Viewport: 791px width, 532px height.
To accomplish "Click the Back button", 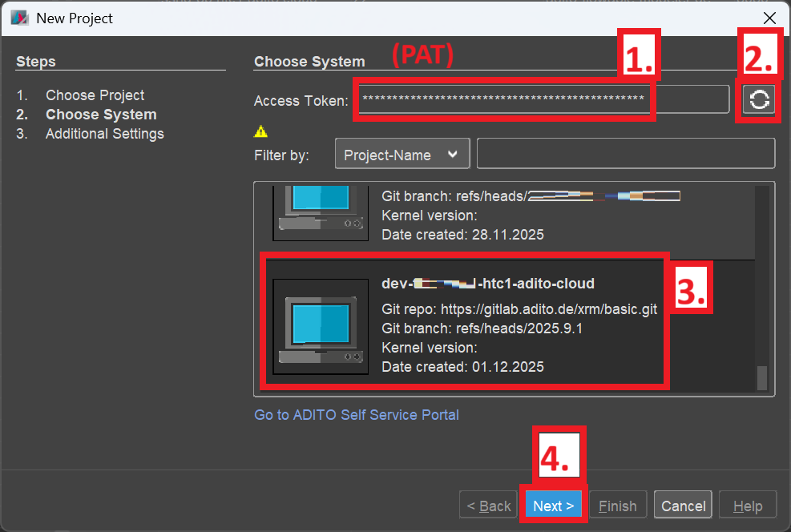I will pos(489,506).
